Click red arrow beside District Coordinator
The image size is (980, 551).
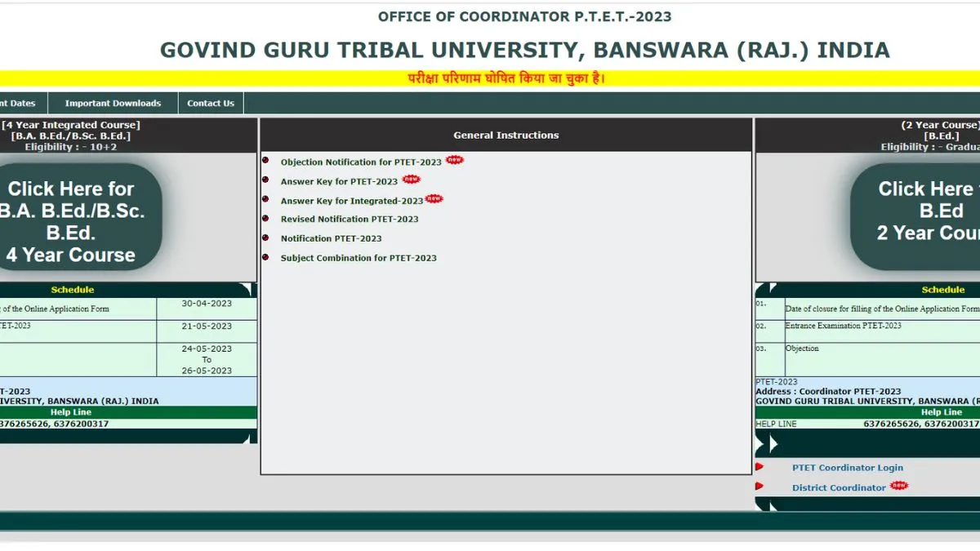tap(759, 486)
